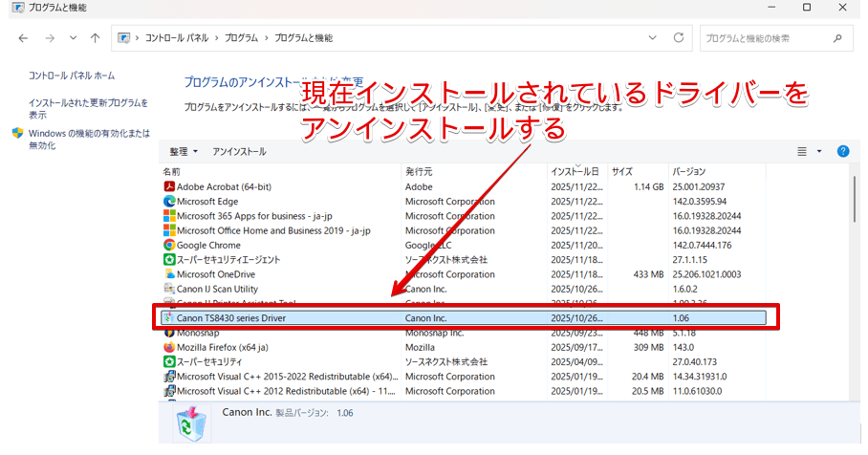Refresh the programs list
The height and width of the screenshot is (455, 868).
pos(679,37)
